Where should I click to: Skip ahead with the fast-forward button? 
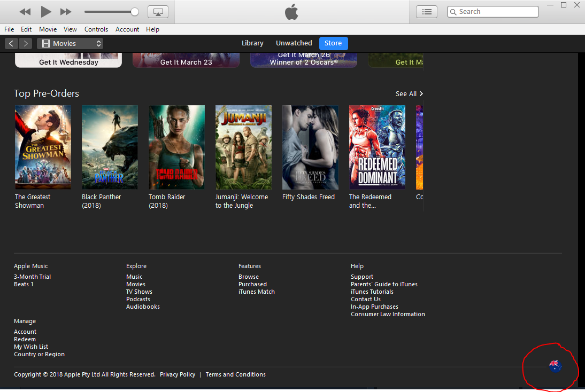pyautogui.click(x=66, y=12)
